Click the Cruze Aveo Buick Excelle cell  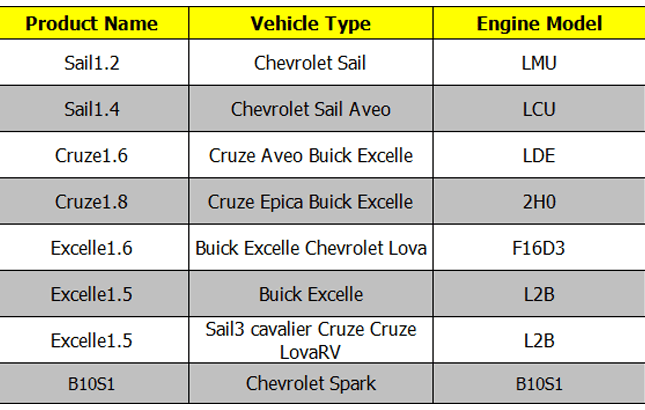tap(311, 155)
